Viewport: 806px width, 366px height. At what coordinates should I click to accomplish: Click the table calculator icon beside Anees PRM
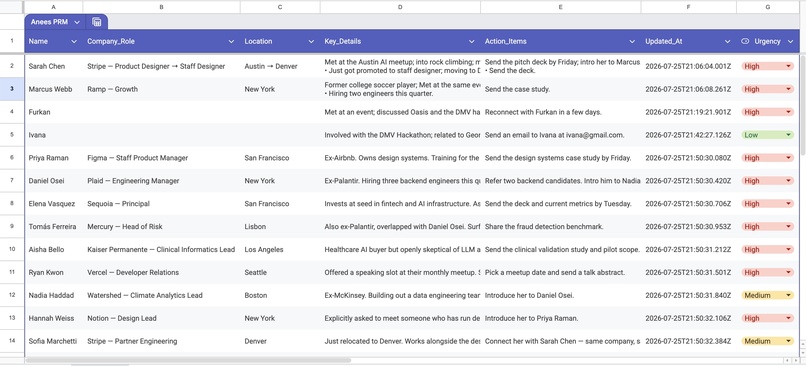(x=97, y=22)
